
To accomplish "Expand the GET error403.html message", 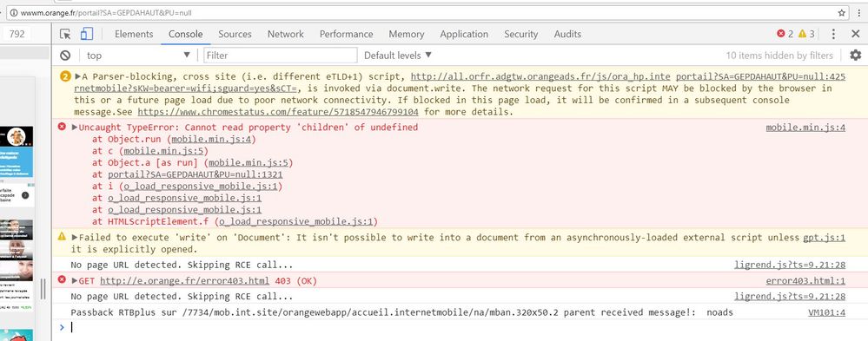I will pos(76,281).
